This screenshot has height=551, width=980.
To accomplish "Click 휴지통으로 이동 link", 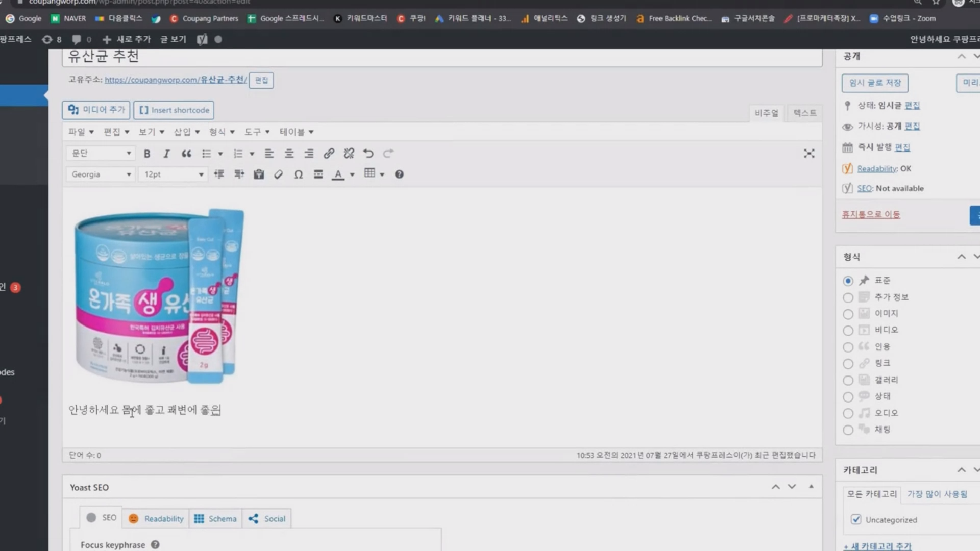I will tap(871, 214).
